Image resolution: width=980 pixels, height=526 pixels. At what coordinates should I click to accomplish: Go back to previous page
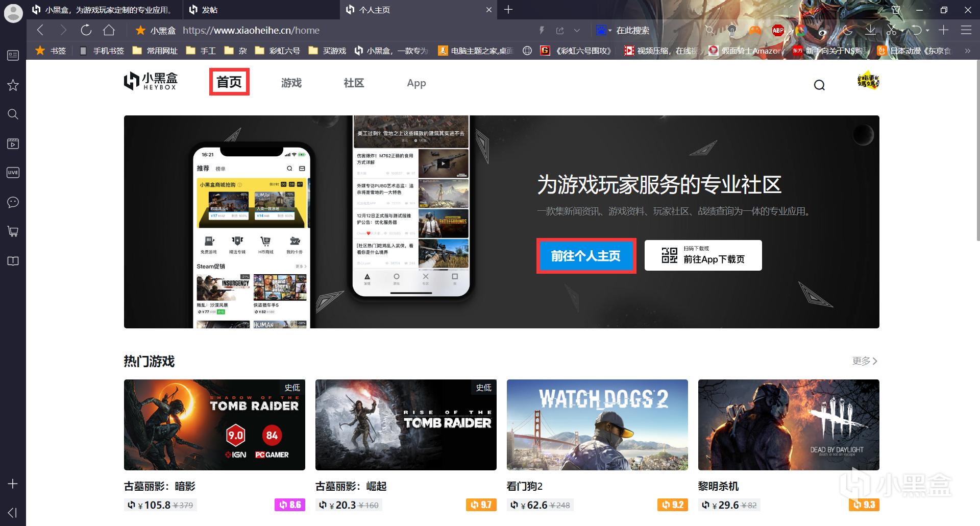(41, 30)
